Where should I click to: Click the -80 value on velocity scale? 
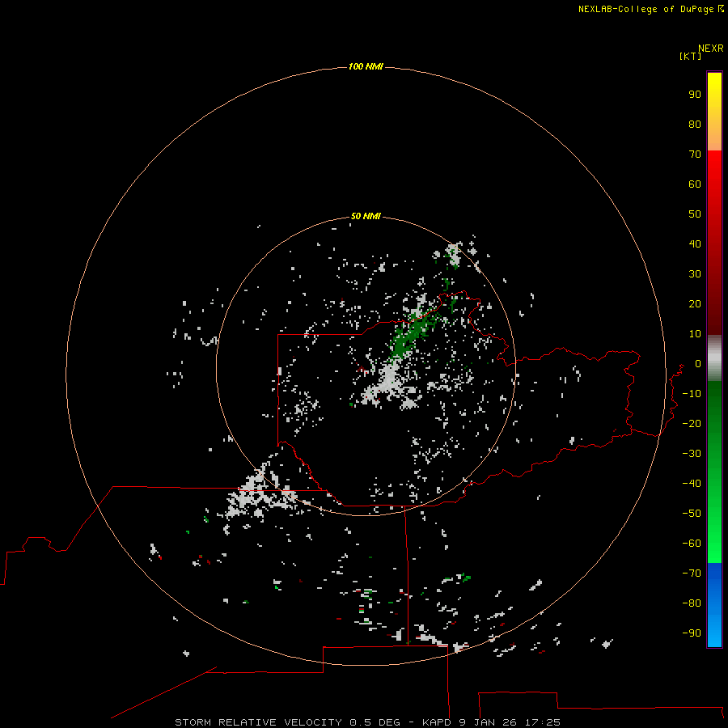click(x=692, y=603)
